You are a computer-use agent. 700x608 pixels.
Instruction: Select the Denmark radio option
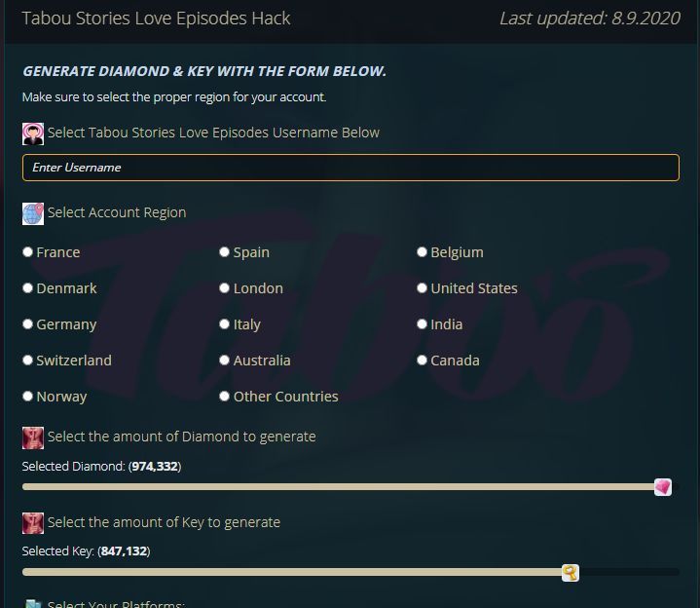click(x=27, y=288)
